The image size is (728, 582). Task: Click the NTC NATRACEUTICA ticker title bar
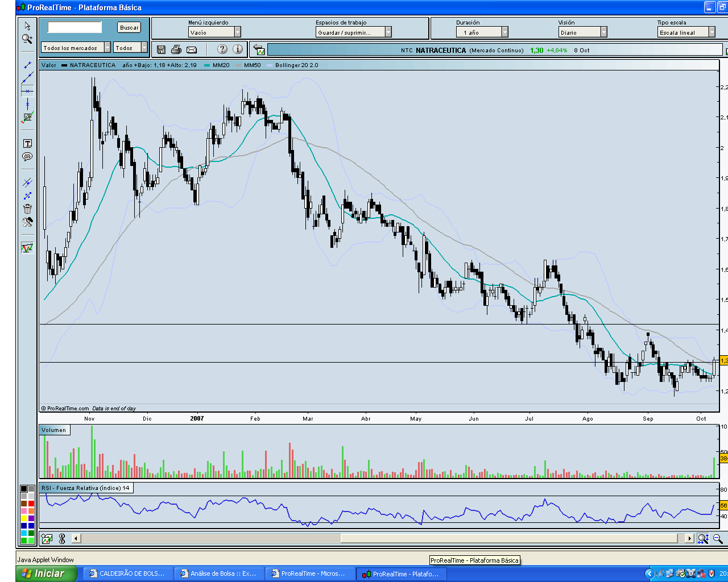coord(494,50)
